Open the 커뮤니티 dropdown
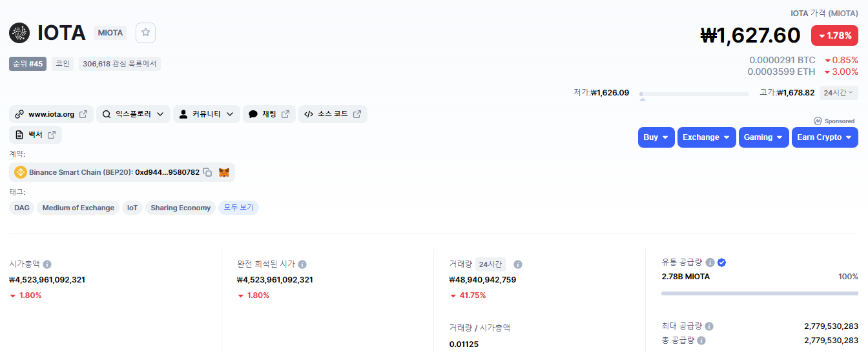Viewport: 868px width, 356px height. click(206, 114)
